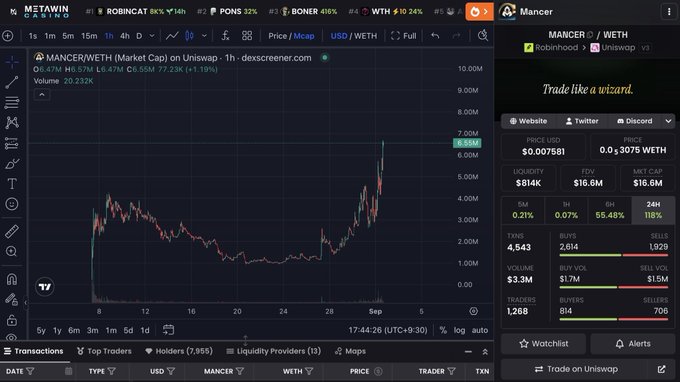Open chart in Full screen
The image size is (680, 382).
pyautogui.click(x=403, y=36)
